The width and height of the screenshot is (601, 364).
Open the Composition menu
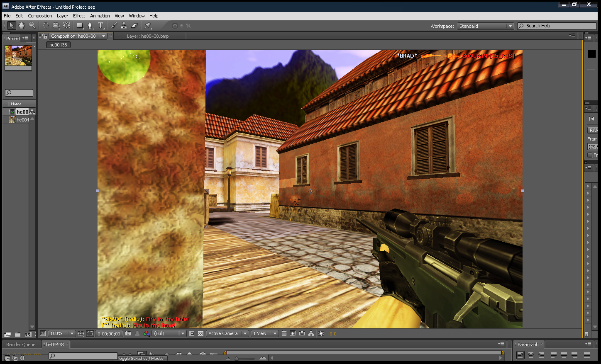click(x=40, y=16)
